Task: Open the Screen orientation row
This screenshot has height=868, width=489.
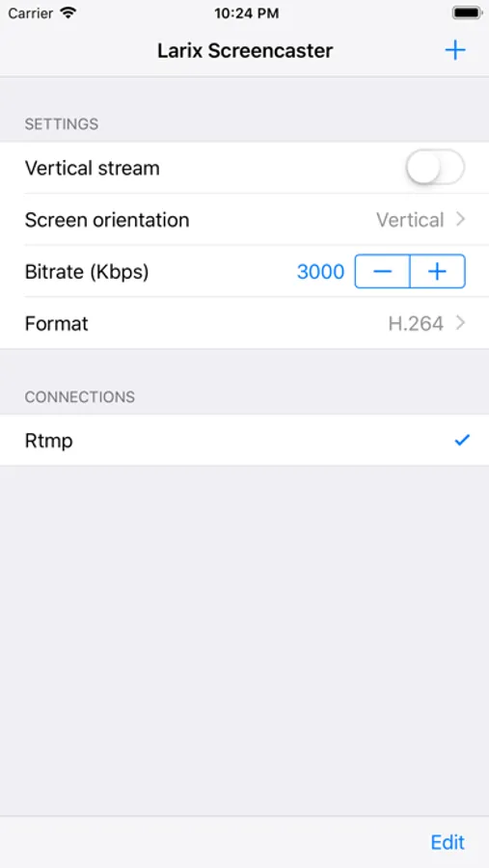Action: (x=244, y=220)
